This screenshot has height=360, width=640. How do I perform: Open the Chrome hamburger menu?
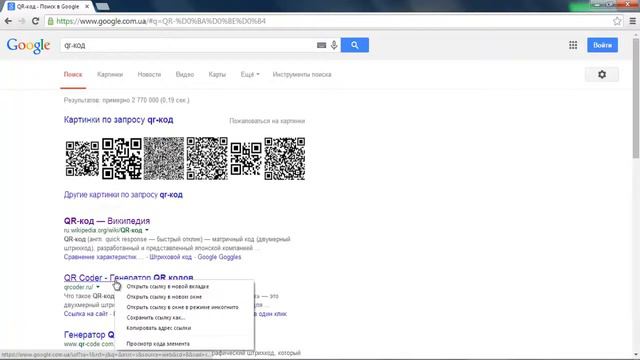coord(633,21)
